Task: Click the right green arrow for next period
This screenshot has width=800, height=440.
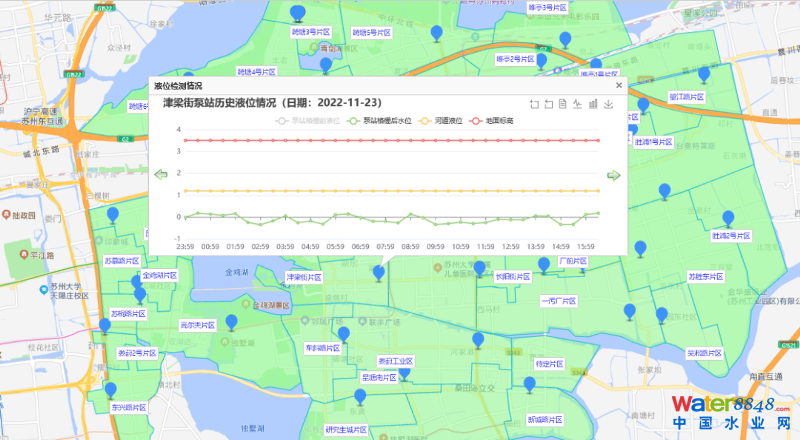Action: click(x=614, y=175)
